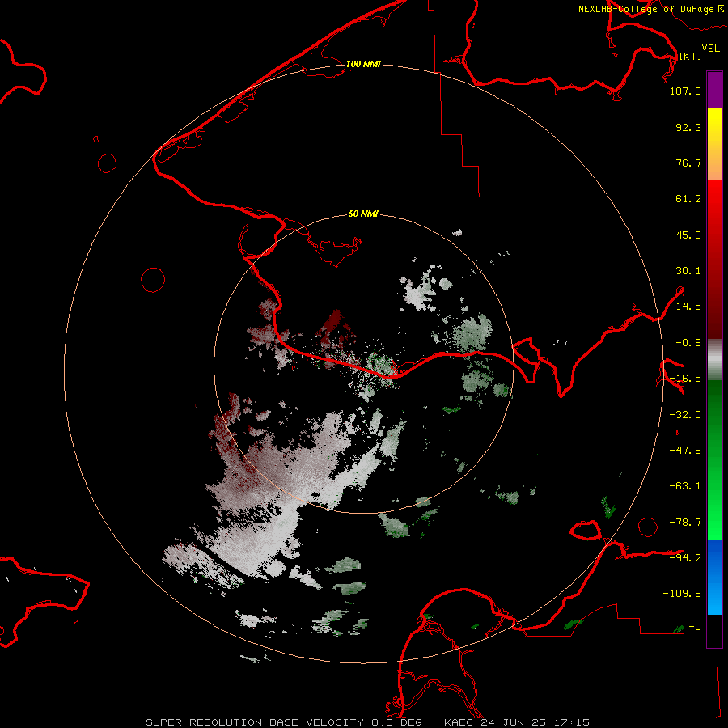Click the -78.7 velocity scale value
The width and height of the screenshot is (728, 728).
click(685, 523)
